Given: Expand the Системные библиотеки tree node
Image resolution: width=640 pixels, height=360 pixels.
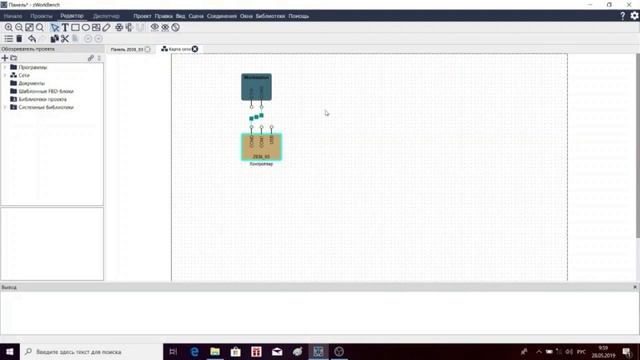Looking at the screenshot, I should [5, 107].
